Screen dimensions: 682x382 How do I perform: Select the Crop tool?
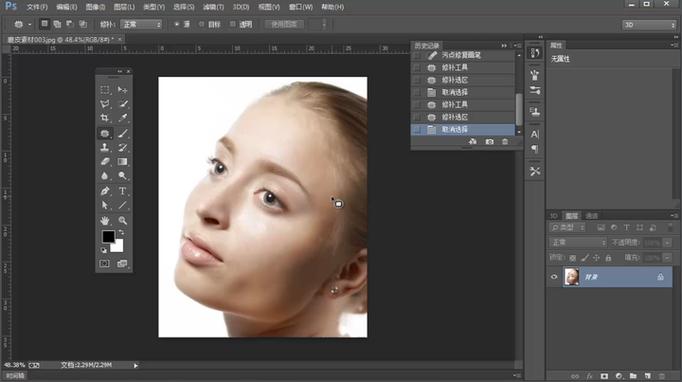(x=105, y=118)
